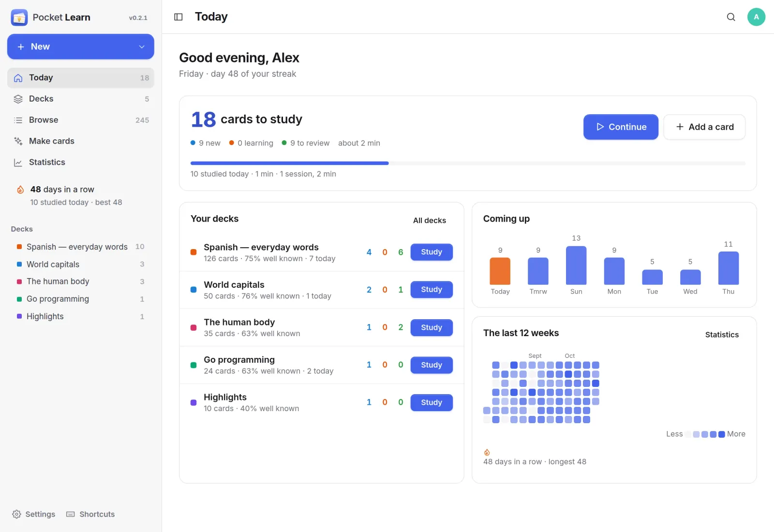Study the Go programming deck

pyautogui.click(x=432, y=365)
